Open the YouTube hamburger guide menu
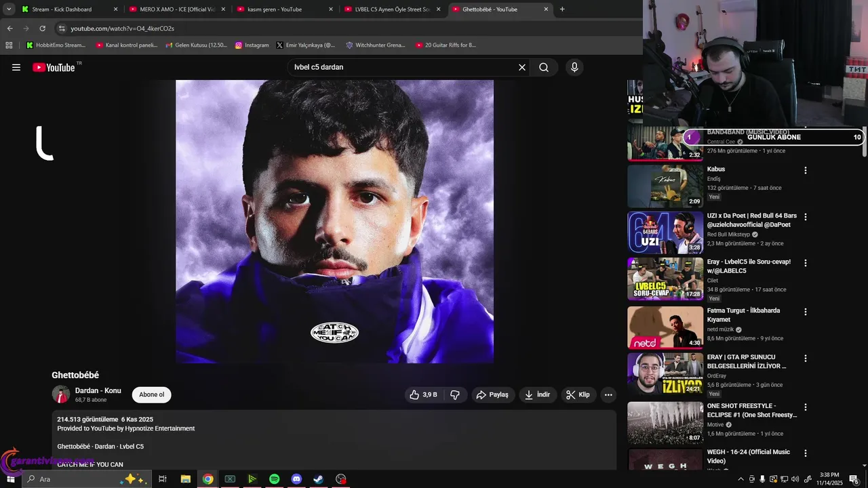 point(16,67)
